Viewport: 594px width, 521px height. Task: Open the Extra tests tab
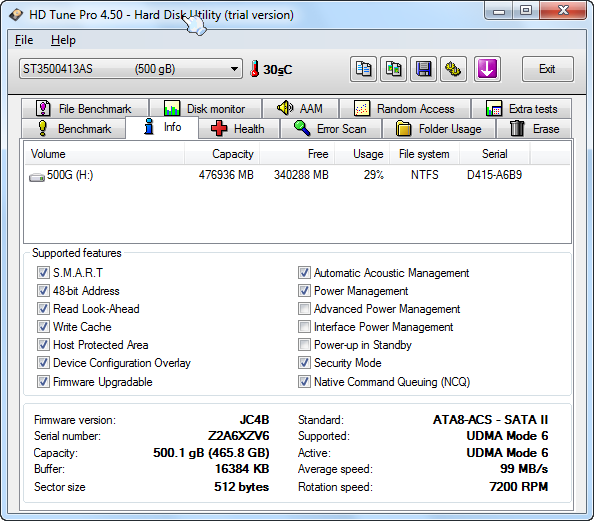click(521, 108)
